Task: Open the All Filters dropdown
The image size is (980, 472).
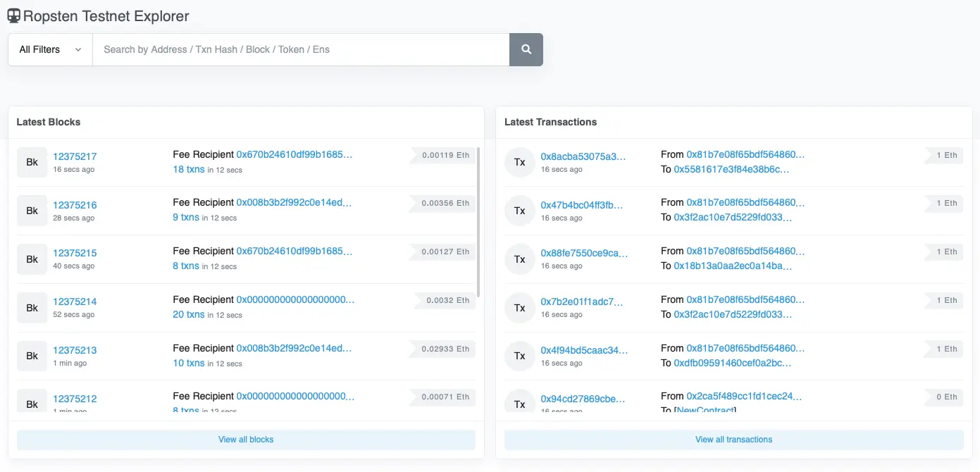Action: click(x=50, y=49)
